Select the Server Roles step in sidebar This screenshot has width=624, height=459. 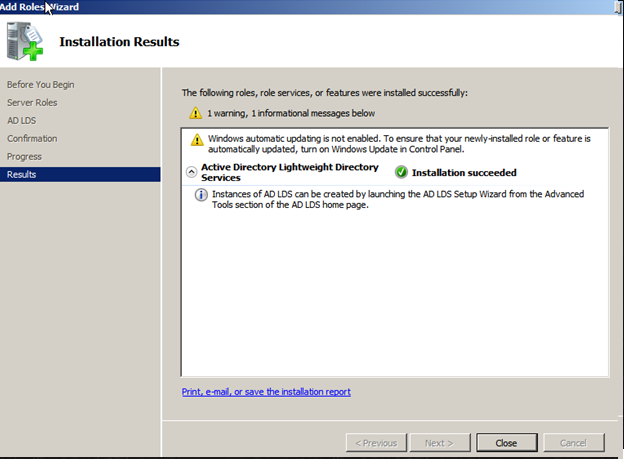(x=32, y=103)
